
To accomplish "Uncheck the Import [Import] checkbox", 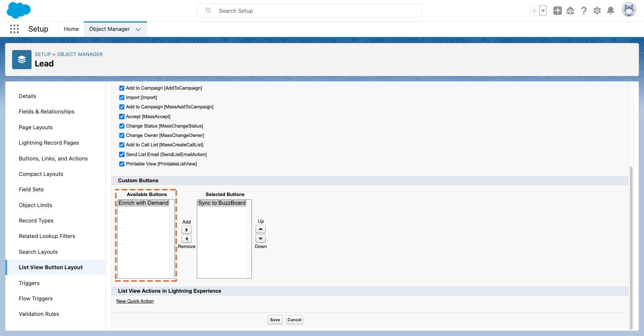I will (x=122, y=98).
